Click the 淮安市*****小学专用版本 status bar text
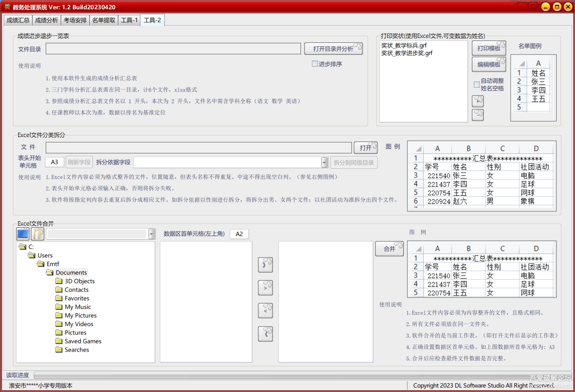 pyautogui.click(x=41, y=386)
